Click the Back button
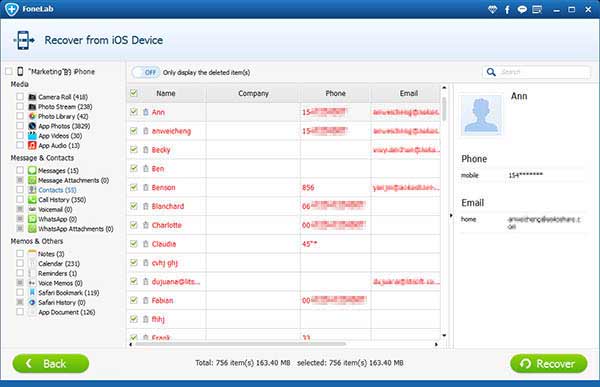 point(51,363)
